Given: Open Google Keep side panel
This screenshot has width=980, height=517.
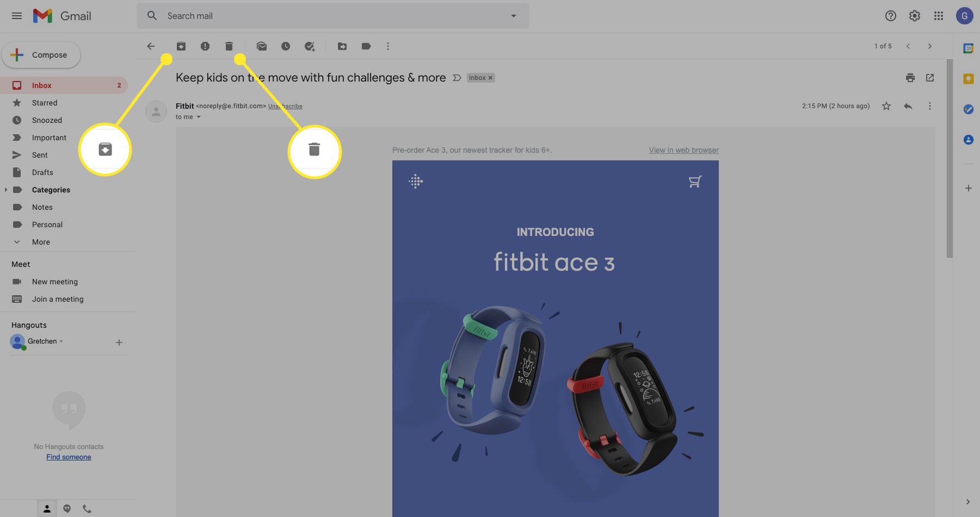Looking at the screenshot, I should point(969,79).
